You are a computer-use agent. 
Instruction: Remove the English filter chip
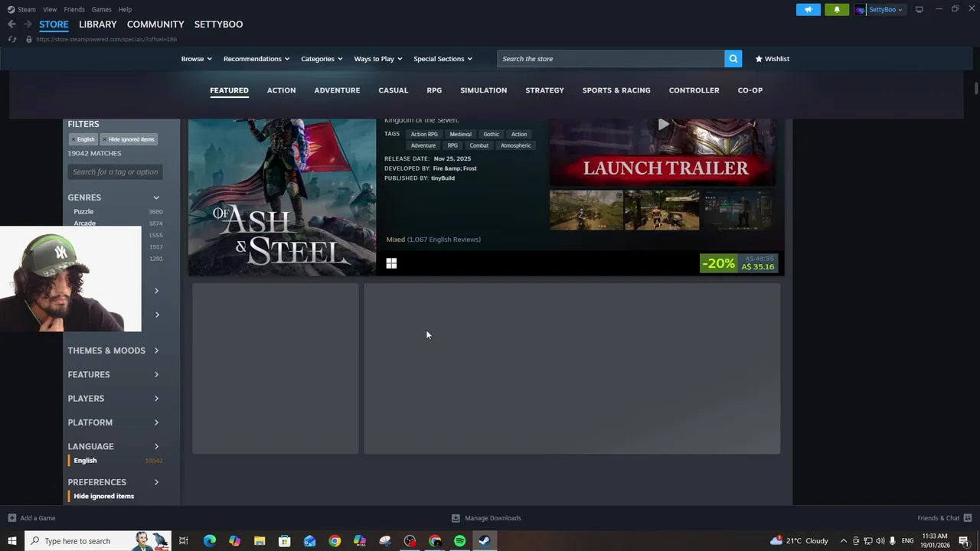point(83,139)
